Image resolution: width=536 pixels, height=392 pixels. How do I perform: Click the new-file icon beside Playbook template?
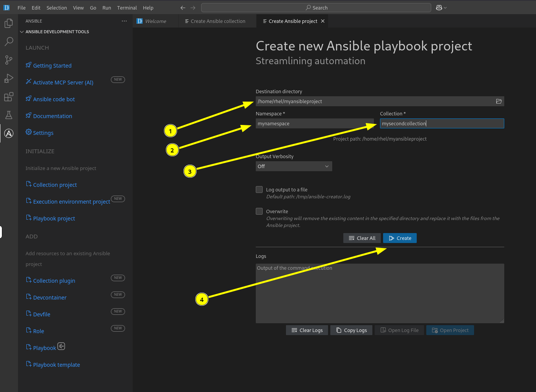click(29, 364)
